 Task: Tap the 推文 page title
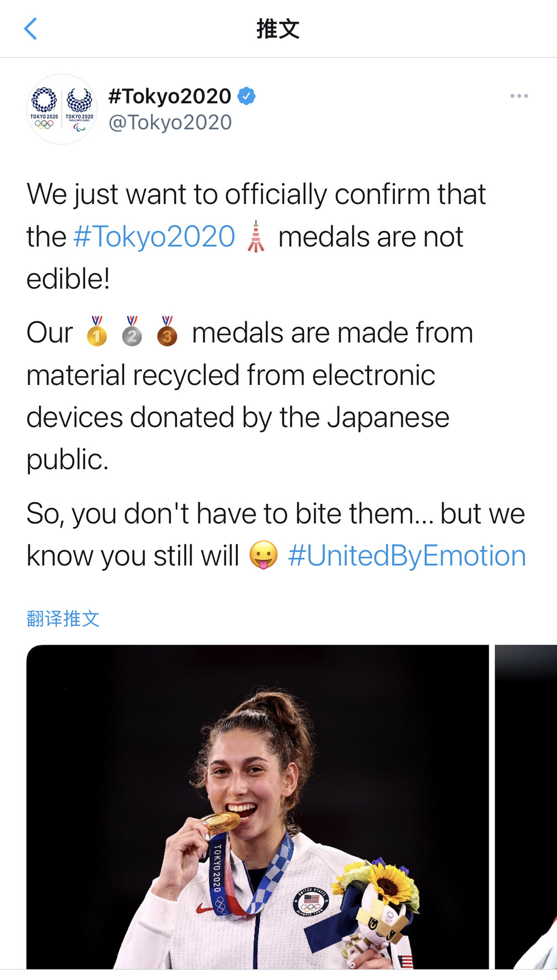click(278, 29)
